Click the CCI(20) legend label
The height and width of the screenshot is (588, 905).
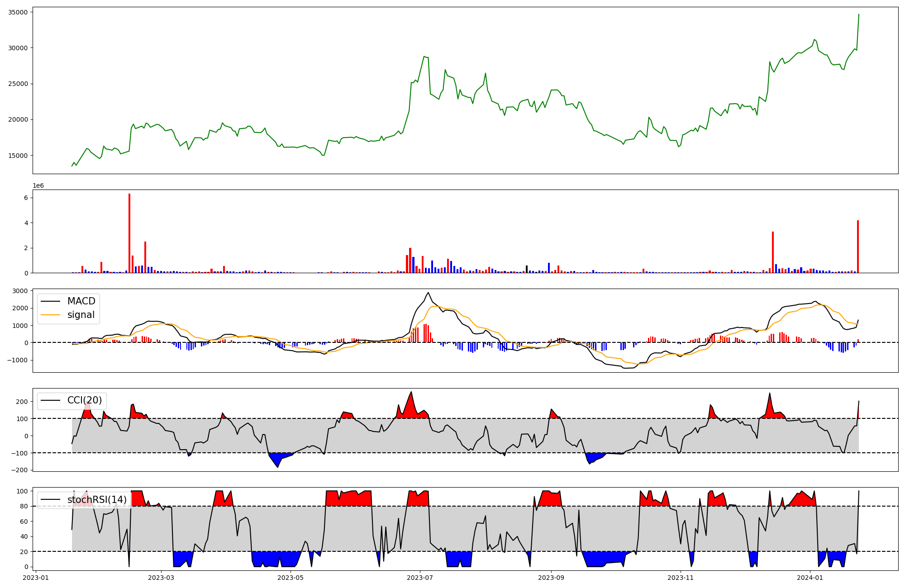pyautogui.click(x=85, y=400)
